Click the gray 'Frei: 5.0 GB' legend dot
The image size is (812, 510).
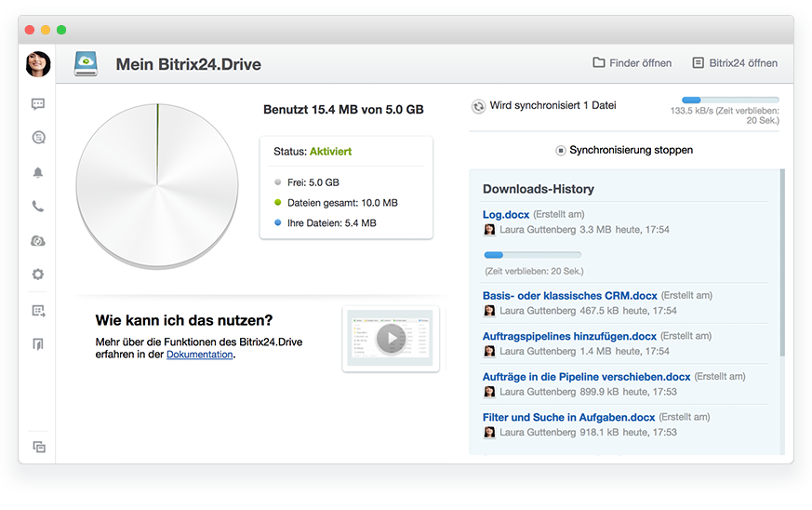pyautogui.click(x=277, y=181)
